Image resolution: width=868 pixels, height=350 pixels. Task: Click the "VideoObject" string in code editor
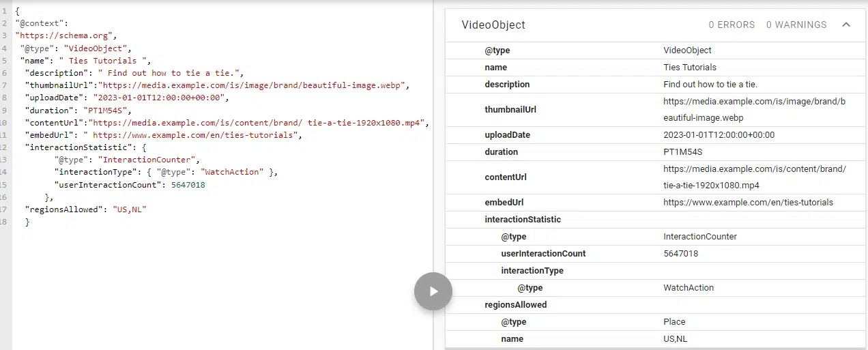point(96,48)
